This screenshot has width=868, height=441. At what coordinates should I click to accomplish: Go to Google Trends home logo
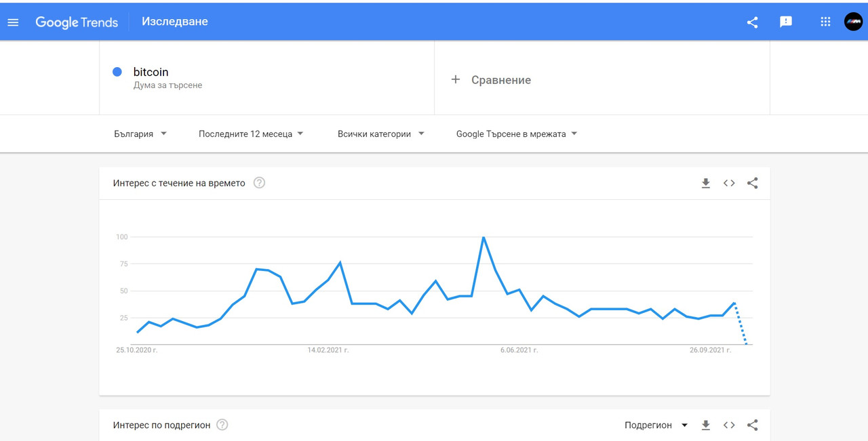(x=77, y=22)
